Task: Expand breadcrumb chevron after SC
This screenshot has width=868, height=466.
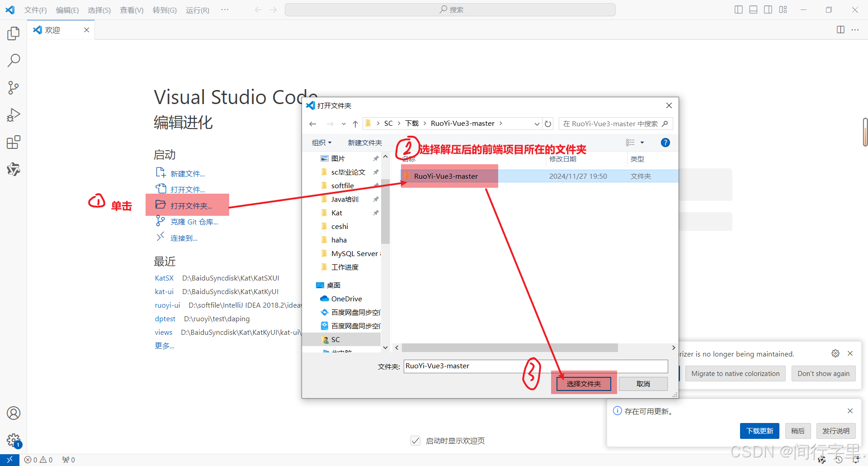Action: tap(399, 123)
